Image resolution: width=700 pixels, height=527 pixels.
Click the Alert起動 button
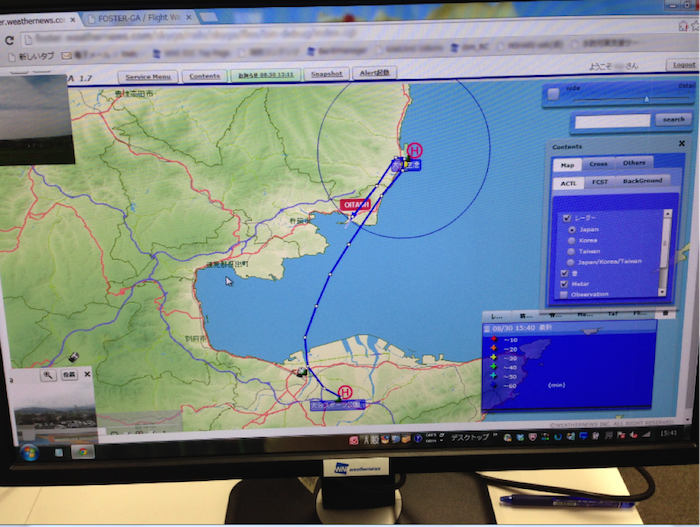(374, 72)
